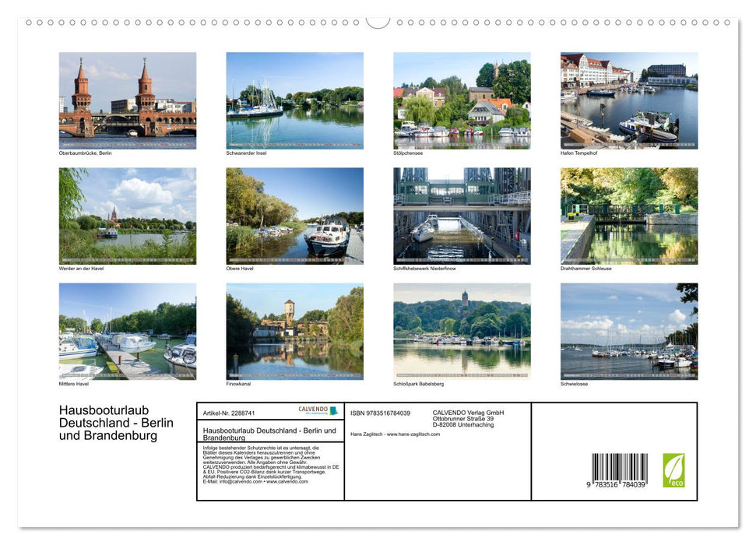Click caption 'Drahthammer Schleuse'
The image size is (756, 545).
[x=585, y=269]
